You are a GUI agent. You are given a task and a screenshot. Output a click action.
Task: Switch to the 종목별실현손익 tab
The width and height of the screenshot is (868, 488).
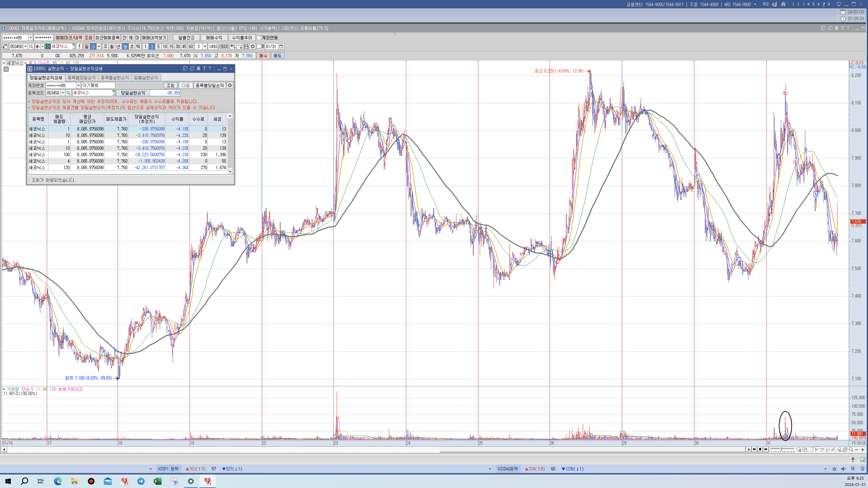click(x=115, y=78)
